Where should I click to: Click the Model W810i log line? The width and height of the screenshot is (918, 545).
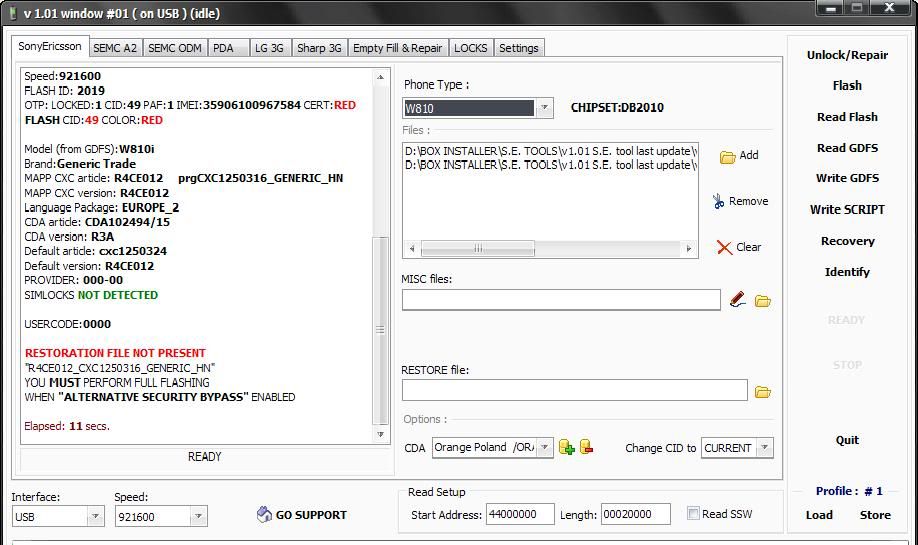[89, 149]
